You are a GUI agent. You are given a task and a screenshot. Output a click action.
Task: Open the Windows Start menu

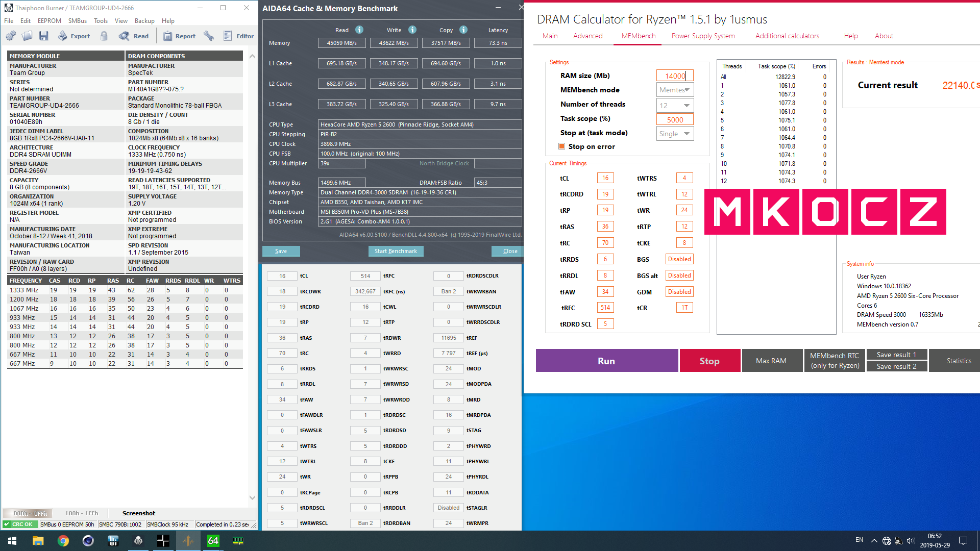tap(12, 541)
